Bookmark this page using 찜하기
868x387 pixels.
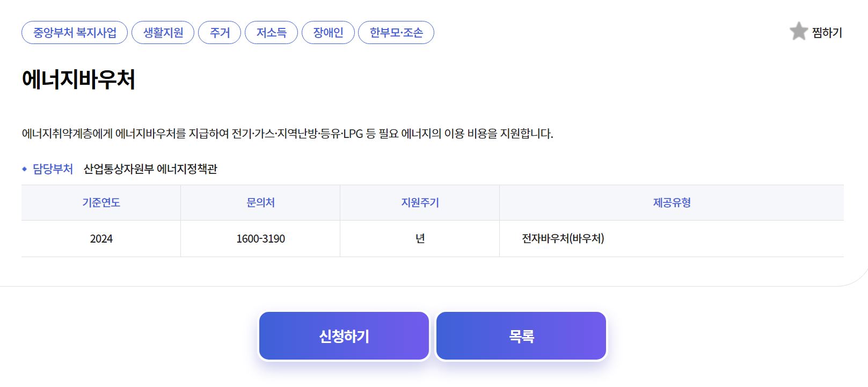click(827, 32)
